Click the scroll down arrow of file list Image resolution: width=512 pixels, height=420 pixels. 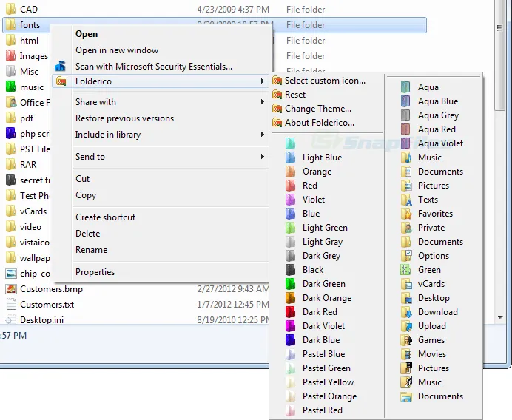pos(500,317)
